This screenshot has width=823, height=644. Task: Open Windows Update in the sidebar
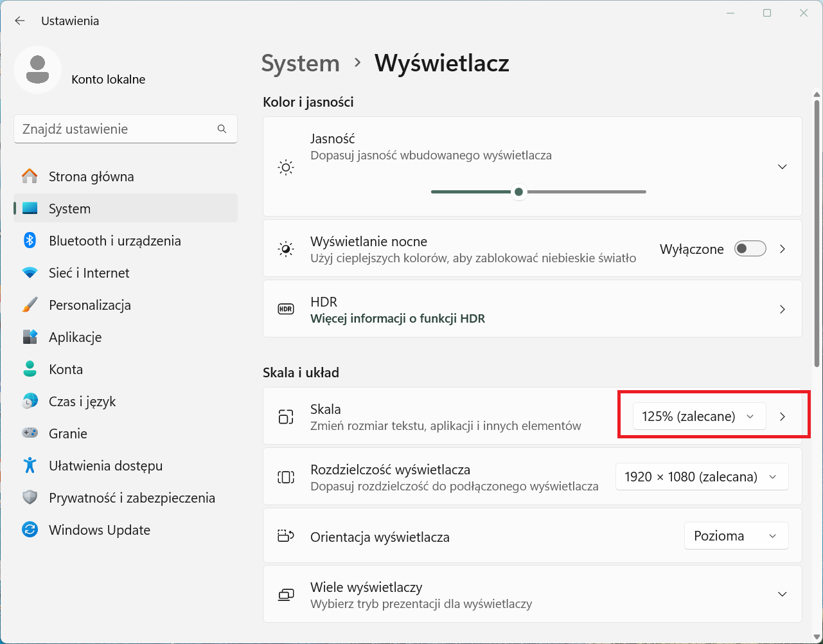(x=126, y=530)
